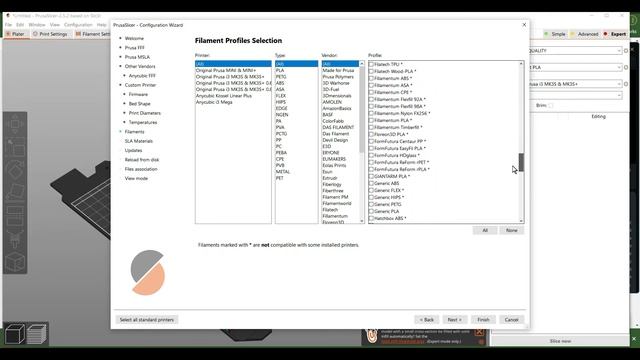Click Select all standard printers button
Image resolution: width=640 pixels, height=360 pixels.
coord(147,320)
